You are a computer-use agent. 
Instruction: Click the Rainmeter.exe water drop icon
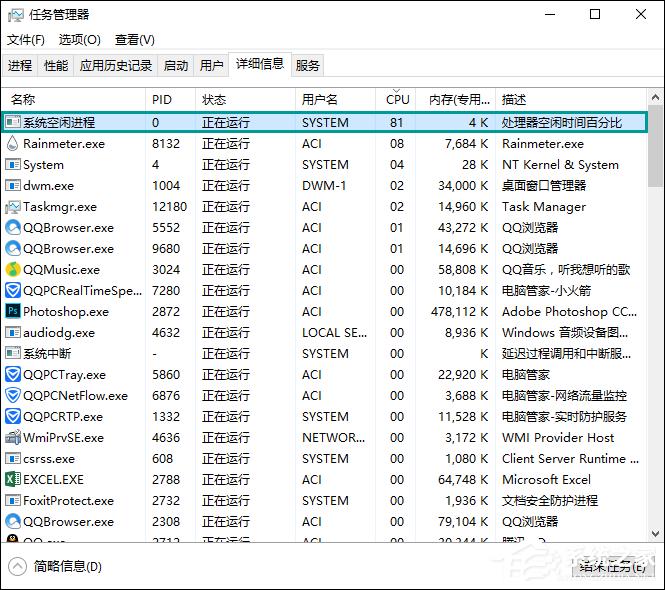[13, 144]
